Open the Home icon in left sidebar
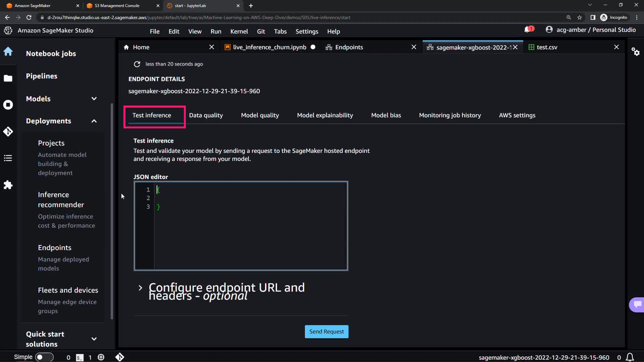The image size is (644, 362). click(8, 51)
